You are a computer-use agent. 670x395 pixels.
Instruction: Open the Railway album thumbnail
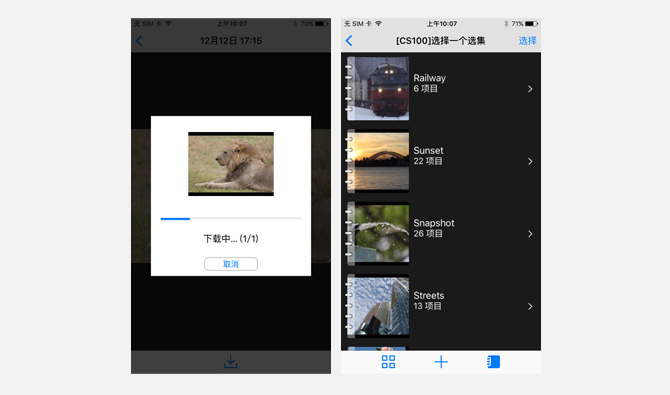[x=377, y=88]
